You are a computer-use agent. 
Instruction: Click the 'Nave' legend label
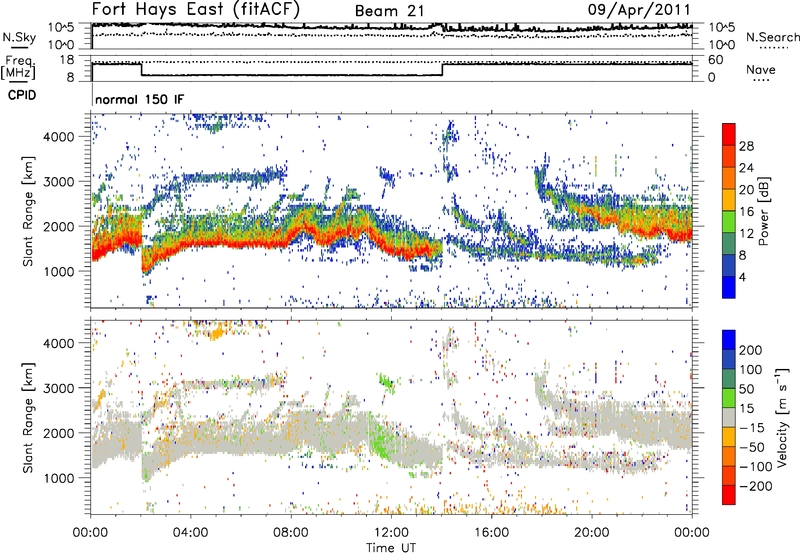click(x=761, y=69)
